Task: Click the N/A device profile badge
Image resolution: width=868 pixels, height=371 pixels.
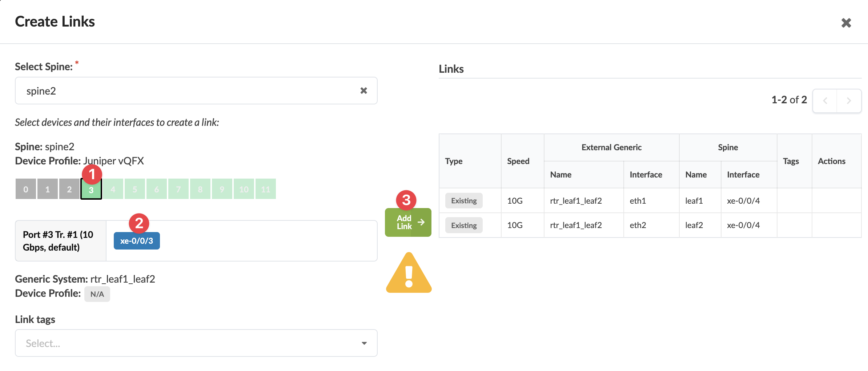Action: pyautogui.click(x=97, y=294)
